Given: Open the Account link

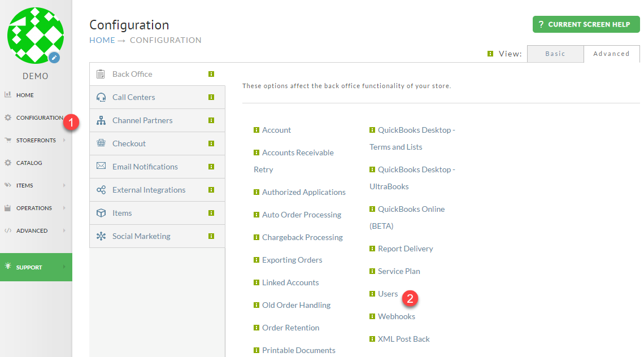Looking at the screenshot, I should click(x=276, y=130).
